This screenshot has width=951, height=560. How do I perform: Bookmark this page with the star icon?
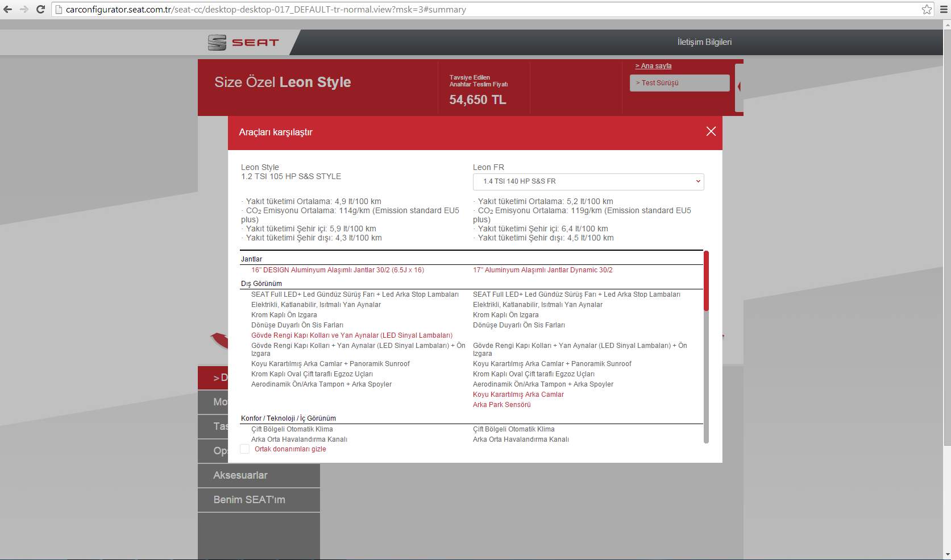pyautogui.click(x=927, y=9)
